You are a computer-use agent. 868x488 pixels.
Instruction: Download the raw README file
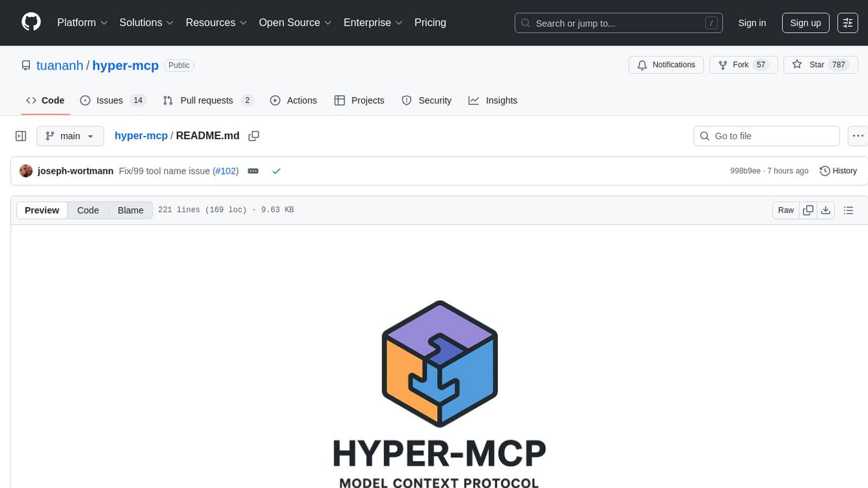[x=825, y=210]
